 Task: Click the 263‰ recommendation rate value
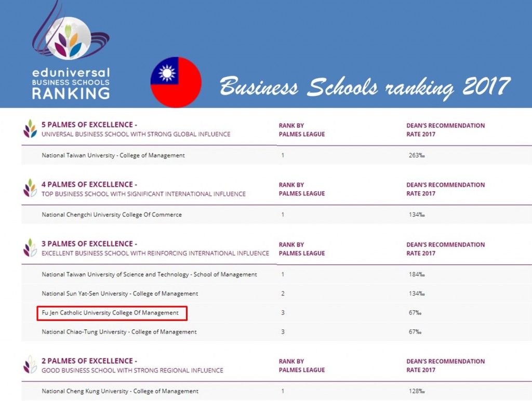point(417,155)
